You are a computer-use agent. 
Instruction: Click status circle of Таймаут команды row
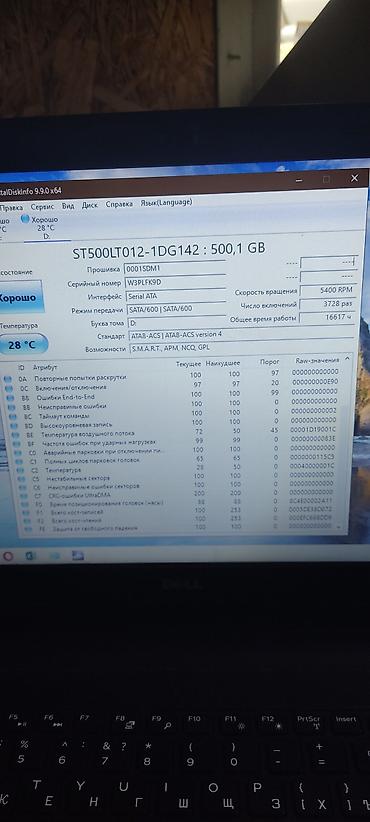tap(12, 416)
